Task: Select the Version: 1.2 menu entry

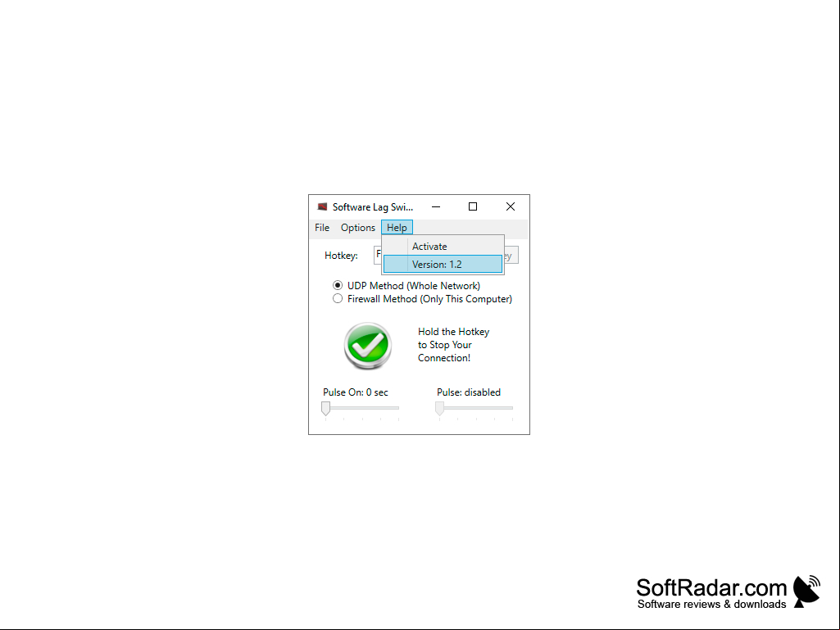Action: coord(443,264)
